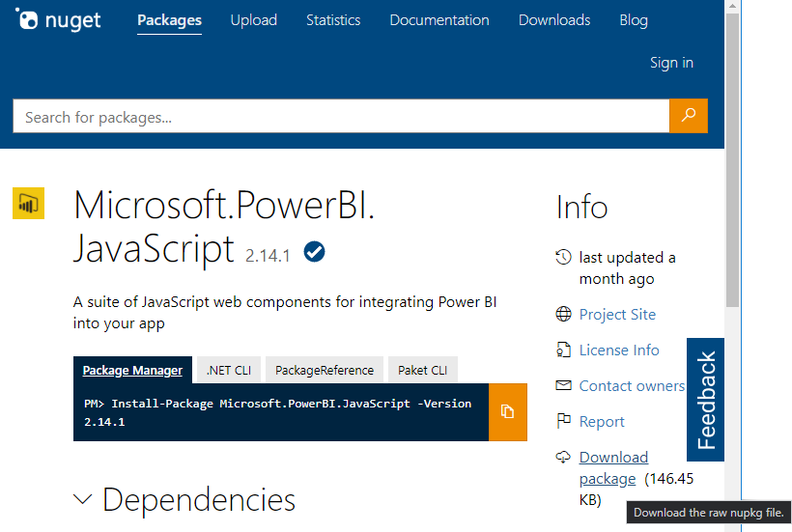The width and height of the screenshot is (792, 532).
Task: Click the Power BI package icon
Action: tap(28, 204)
